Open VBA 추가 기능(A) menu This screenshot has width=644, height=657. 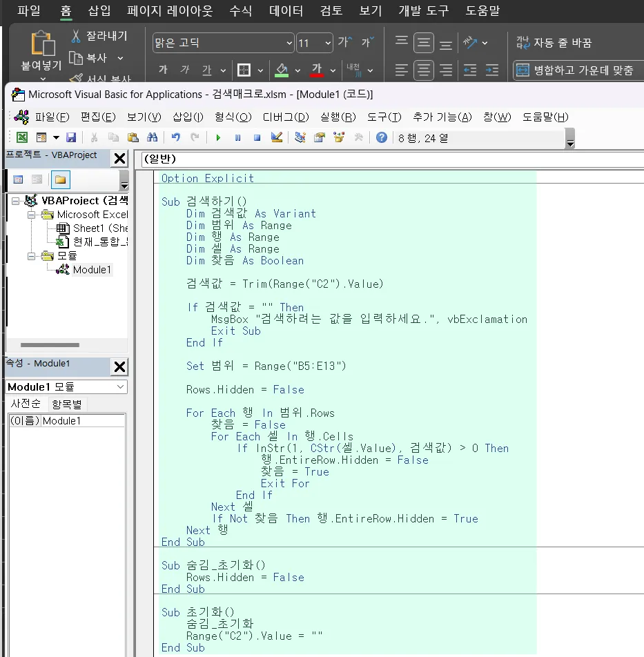point(442,117)
